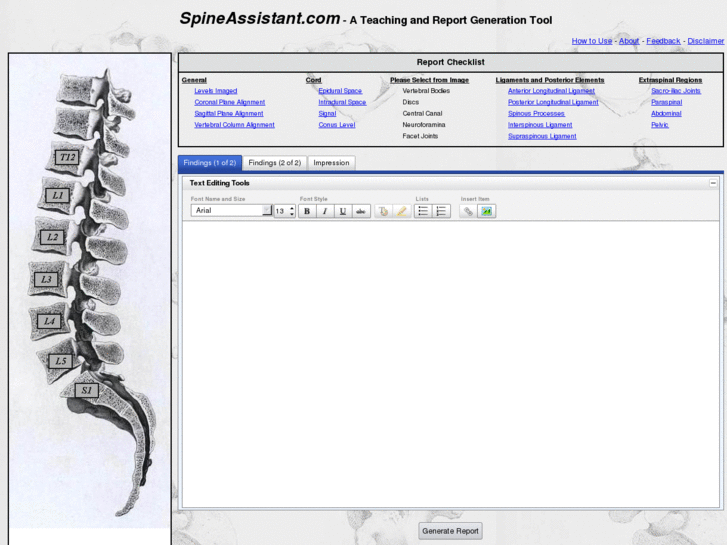Open the font color tool
Screen dimensions: 727x545
[383, 211]
